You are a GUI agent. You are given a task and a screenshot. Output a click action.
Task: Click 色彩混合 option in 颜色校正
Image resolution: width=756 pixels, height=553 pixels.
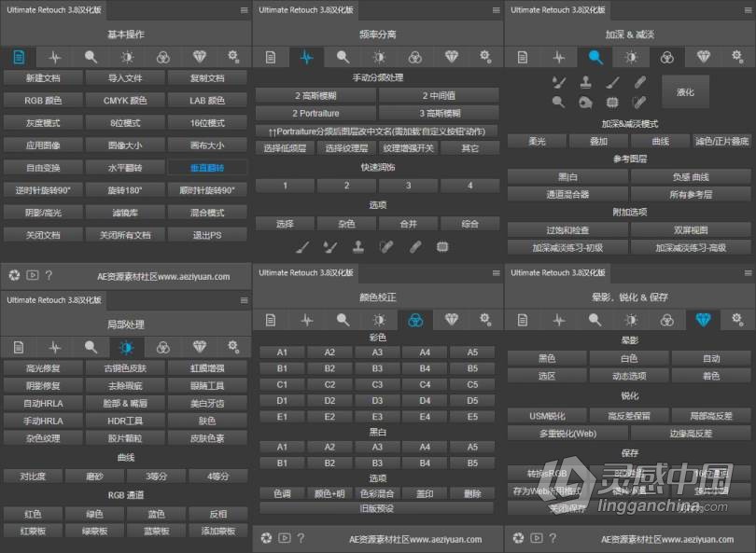point(377,493)
